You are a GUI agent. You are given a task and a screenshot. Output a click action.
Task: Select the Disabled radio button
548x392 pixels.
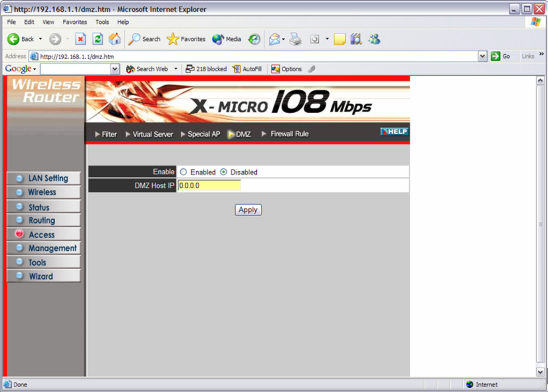coord(224,172)
